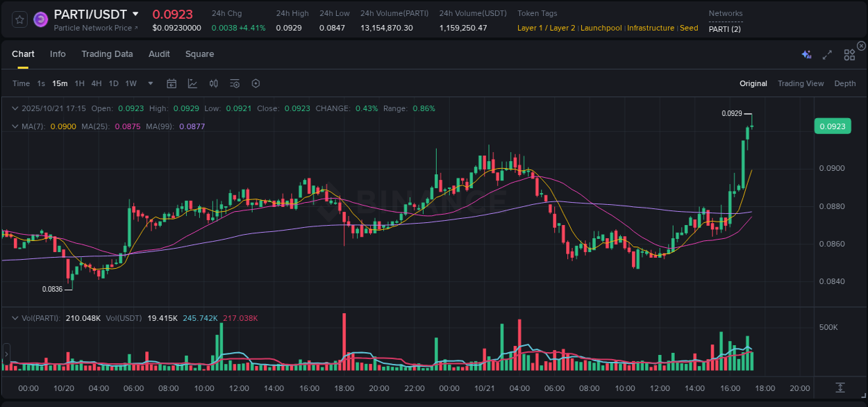Open the date range calendar icon

click(x=172, y=83)
